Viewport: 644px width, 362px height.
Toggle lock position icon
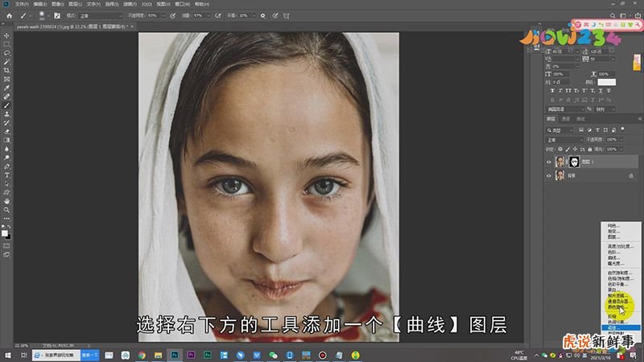pos(575,150)
